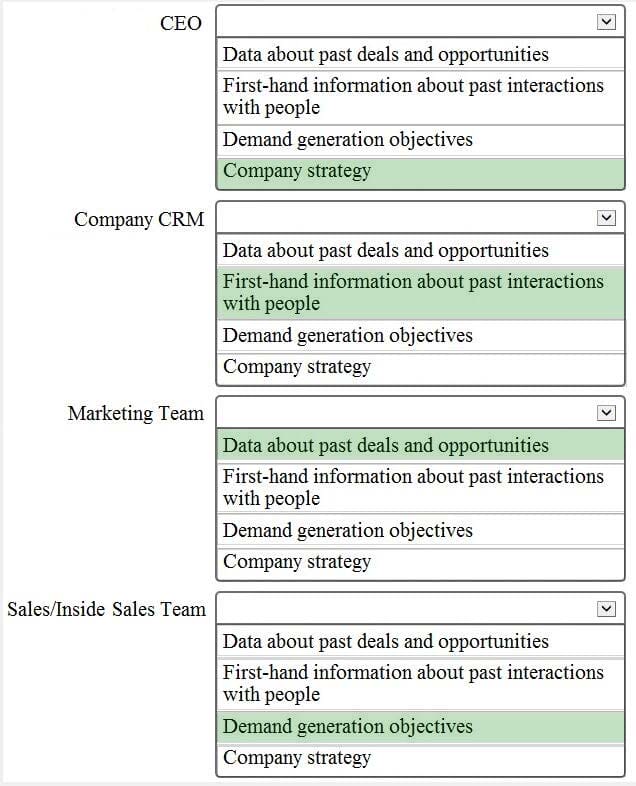Select Company strategy under CEO
This screenshot has width=636, height=786.
pyautogui.click(x=420, y=173)
